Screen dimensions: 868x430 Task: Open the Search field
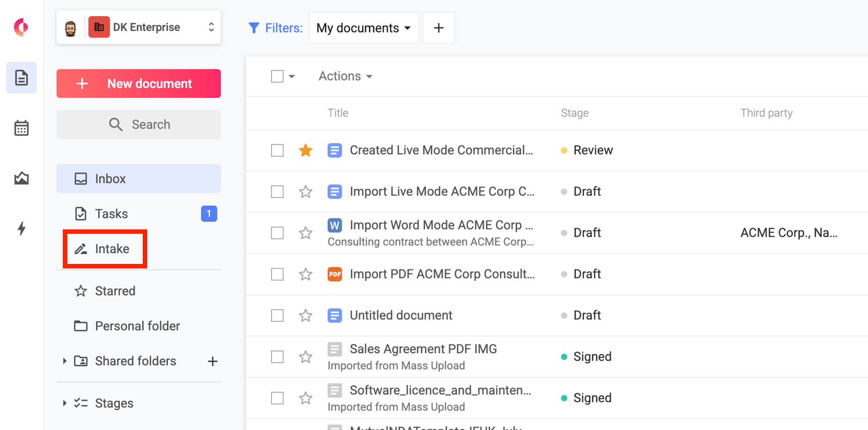[x=138, y=124]
